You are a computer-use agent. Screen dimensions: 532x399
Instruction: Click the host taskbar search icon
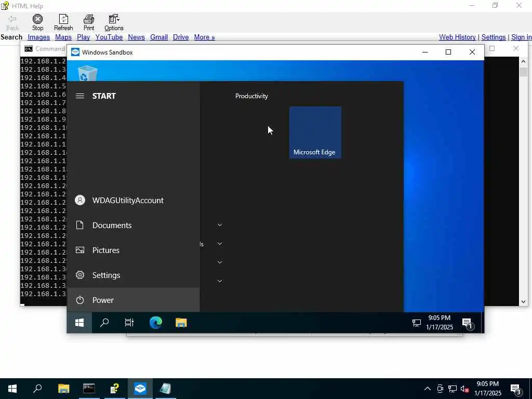(x=37, y=389)
